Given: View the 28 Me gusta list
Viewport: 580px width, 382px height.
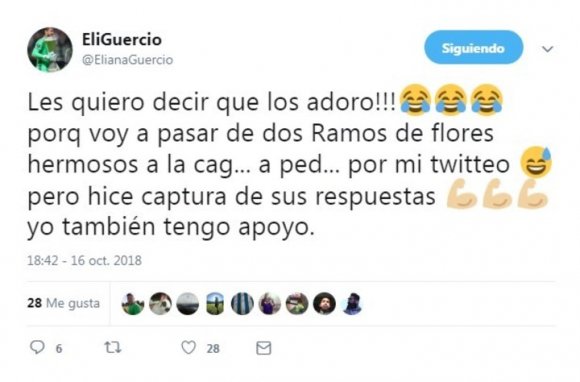Looking at the screenshot, I should pyautogui.click(x=64, y=303).
